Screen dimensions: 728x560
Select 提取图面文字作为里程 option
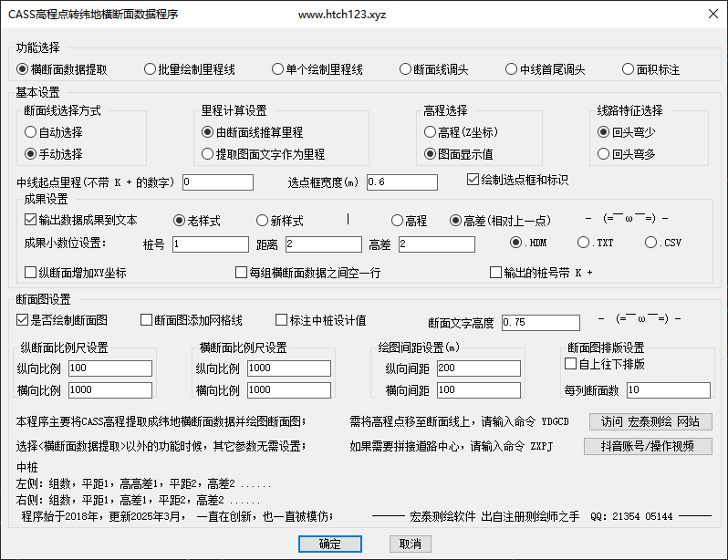point(207,154)
